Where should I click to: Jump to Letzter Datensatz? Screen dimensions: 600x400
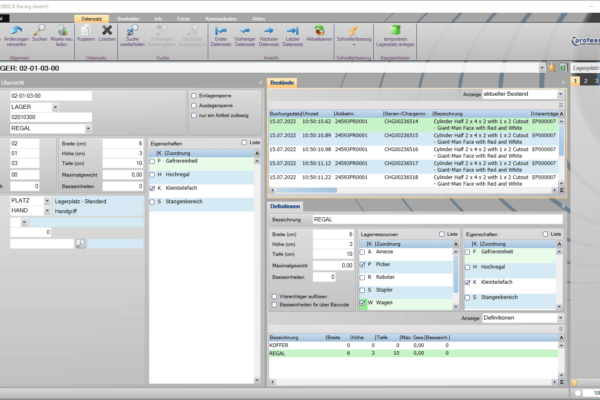[x=293, y=30]
